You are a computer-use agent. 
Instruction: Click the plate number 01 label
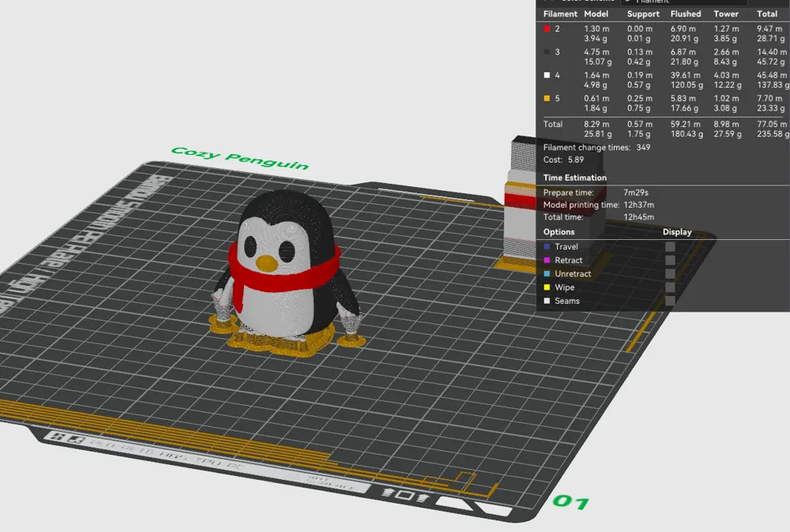click(571, 502)
